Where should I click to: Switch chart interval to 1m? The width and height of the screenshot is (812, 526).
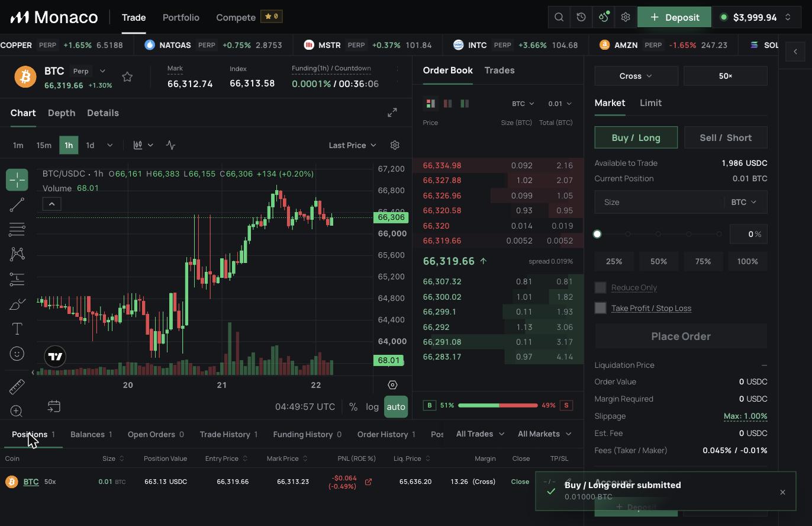pos(18,145)
